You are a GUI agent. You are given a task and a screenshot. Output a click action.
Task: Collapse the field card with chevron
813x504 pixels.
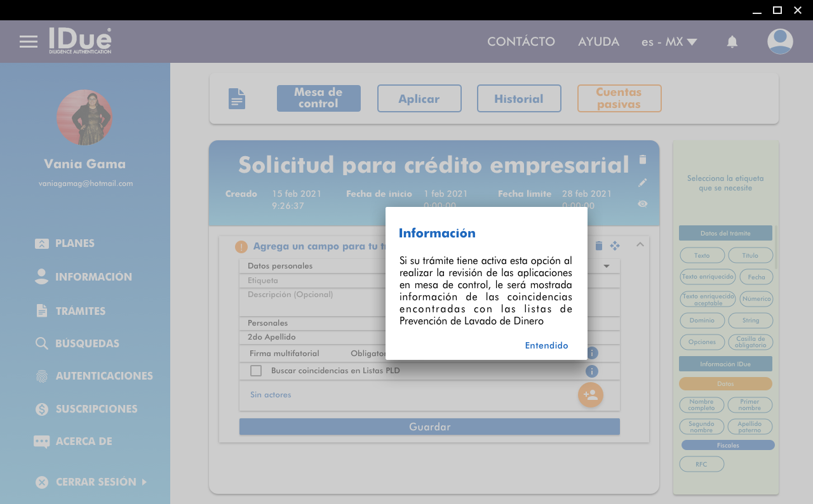click(x=640, y=244)
